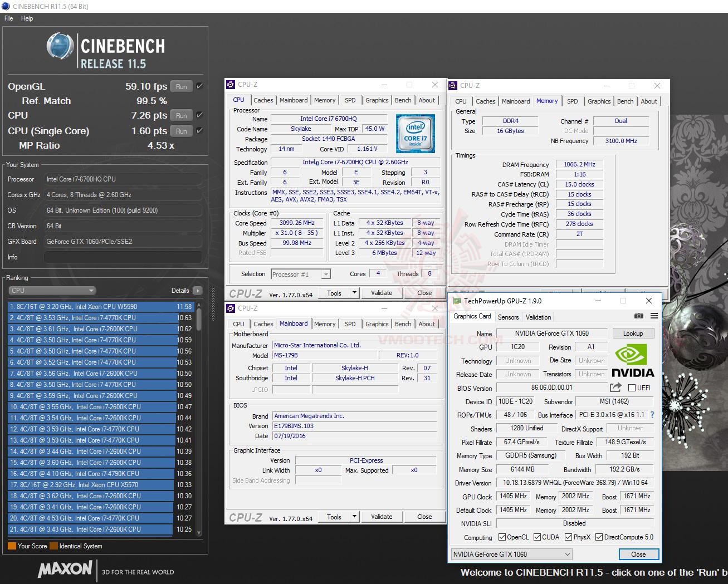728x584 pixels.
Task: Click GPU-Z BIOS Version 86.06.0D.00.01 field
Action: pyautogui.click(x=551, y=387)
